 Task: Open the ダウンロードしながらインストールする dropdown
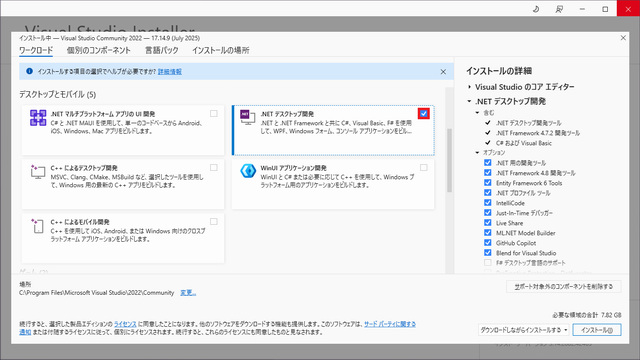(524, 330)
